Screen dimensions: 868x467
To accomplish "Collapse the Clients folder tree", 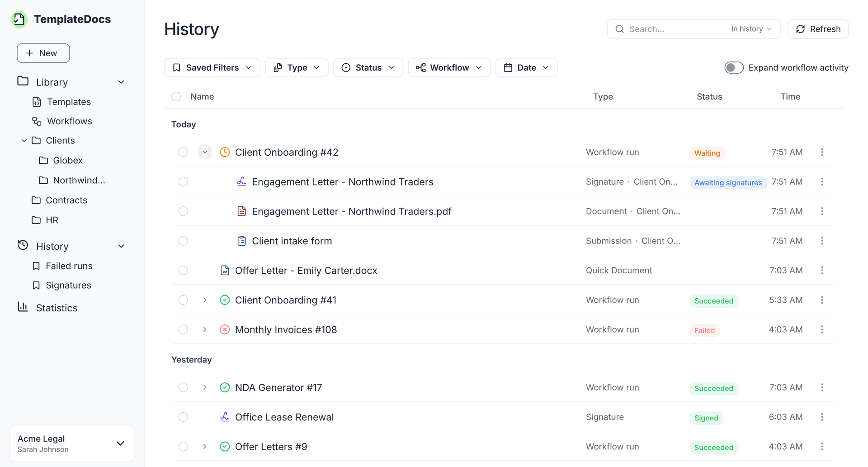I will (24, 140).
